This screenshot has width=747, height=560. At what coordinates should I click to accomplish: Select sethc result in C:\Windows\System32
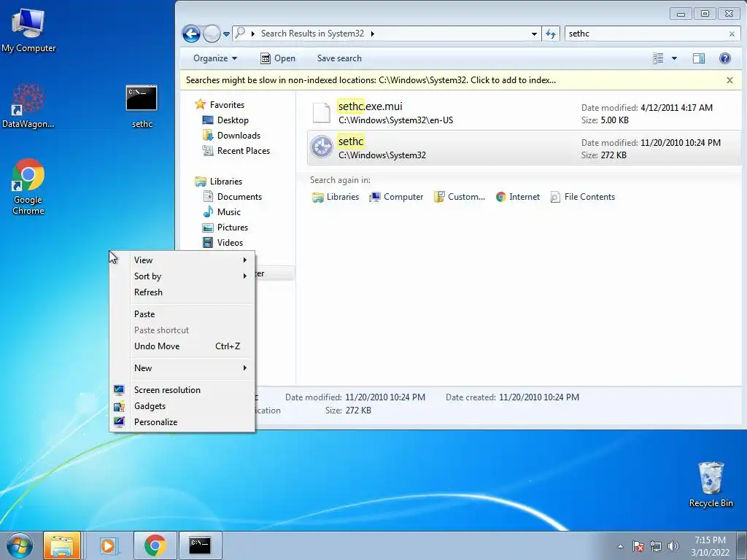pos(524,148)
